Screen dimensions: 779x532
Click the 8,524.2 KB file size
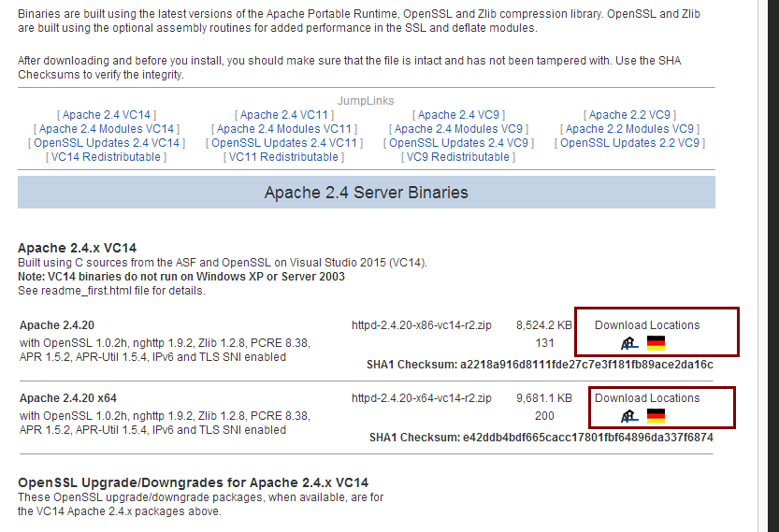pos(544,325)
